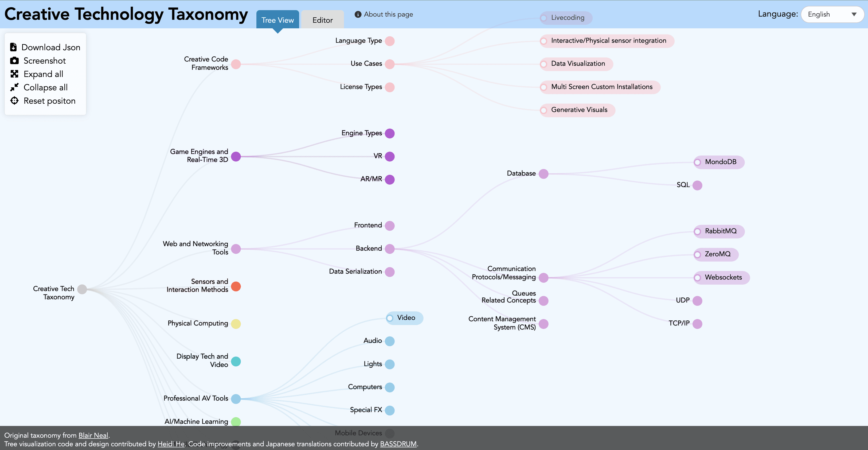The width and height of the screenshot is (868, 450).
Task: Open the Language dropdown
Action: point(832,14)
